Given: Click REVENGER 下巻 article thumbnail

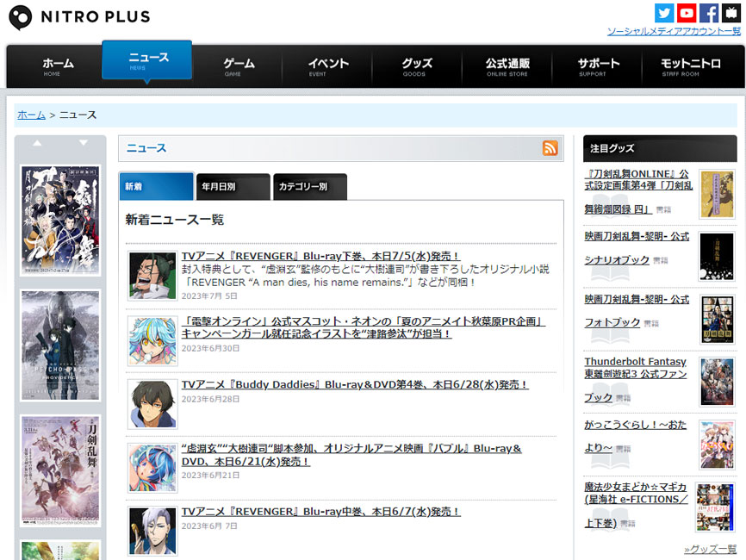Looking at the screenshot, I should pos(152,276).
